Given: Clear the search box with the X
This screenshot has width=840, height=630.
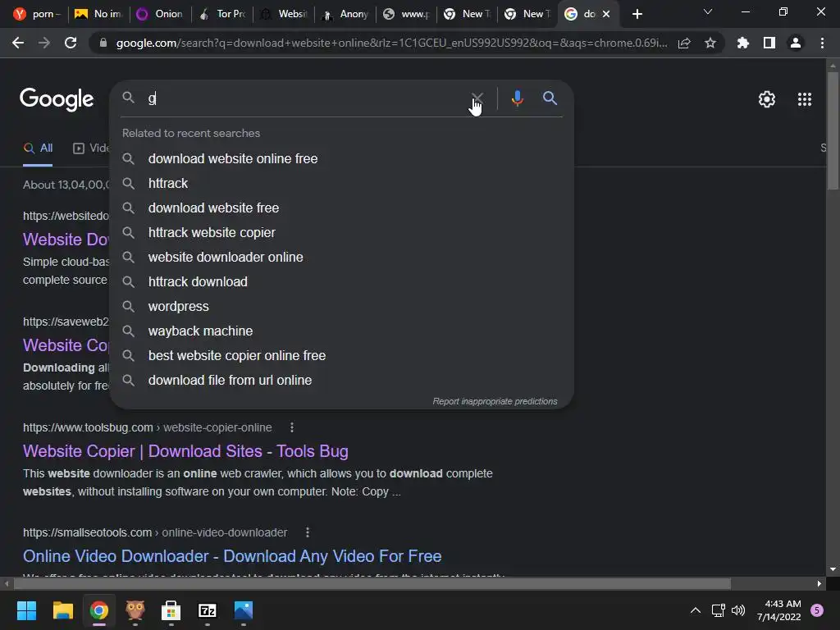Looking at the screenshot, I should click(x=477, y=98).
